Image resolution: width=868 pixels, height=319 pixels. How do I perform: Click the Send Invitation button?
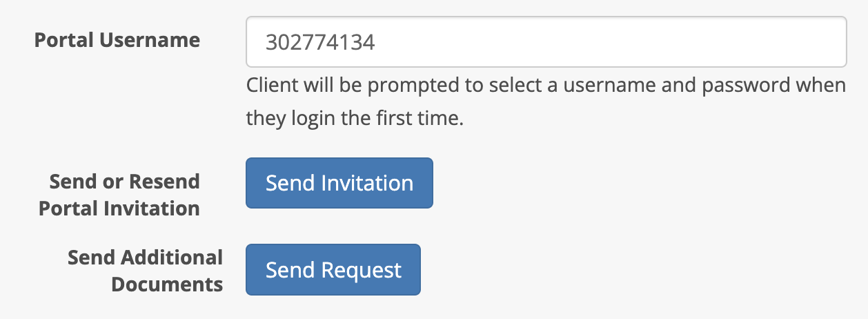[x=339, y=183]
